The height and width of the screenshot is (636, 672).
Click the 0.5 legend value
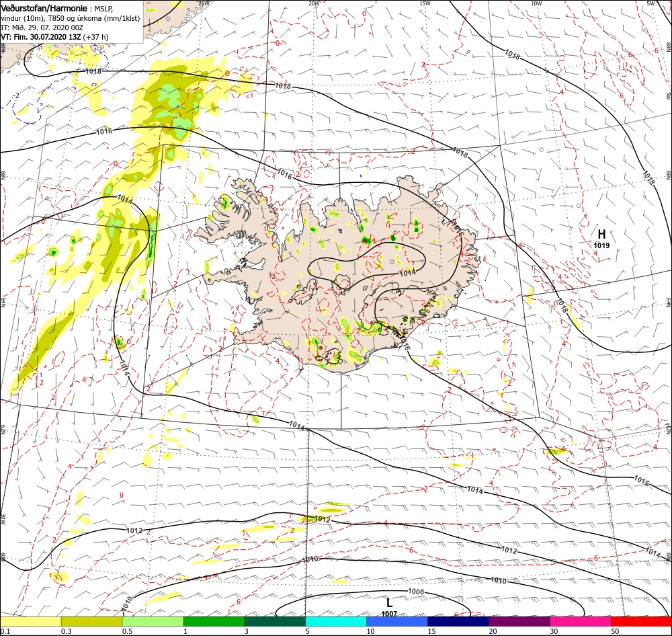point(127,631)
